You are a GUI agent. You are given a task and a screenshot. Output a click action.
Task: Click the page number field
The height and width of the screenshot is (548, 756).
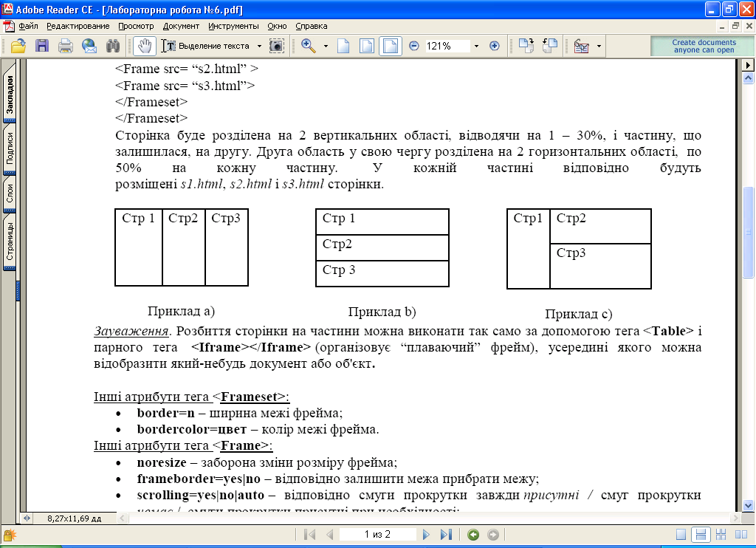point(377,535)
